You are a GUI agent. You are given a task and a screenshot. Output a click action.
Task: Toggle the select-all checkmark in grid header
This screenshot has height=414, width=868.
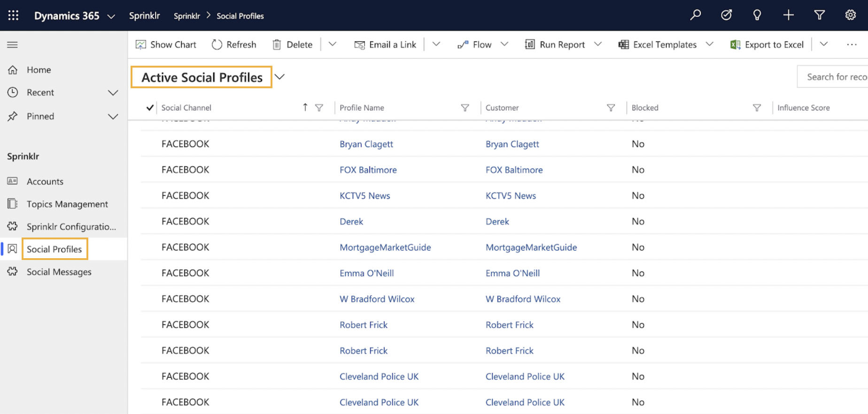click(x=150, y=107)
